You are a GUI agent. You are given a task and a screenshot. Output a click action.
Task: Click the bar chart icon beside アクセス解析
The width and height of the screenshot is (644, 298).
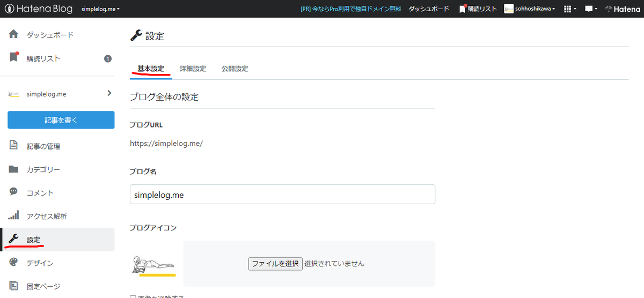click(x=14, y=215)
